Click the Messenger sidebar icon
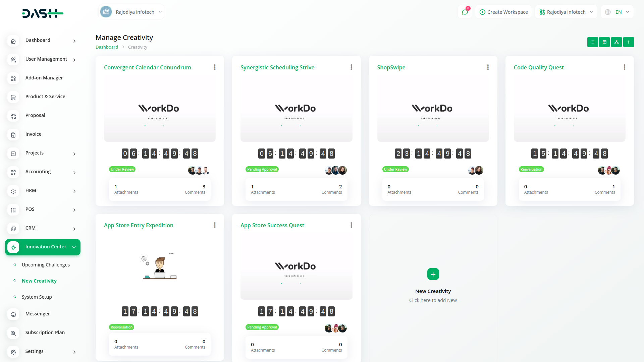The image size is (644, 362). pos(13,314)
